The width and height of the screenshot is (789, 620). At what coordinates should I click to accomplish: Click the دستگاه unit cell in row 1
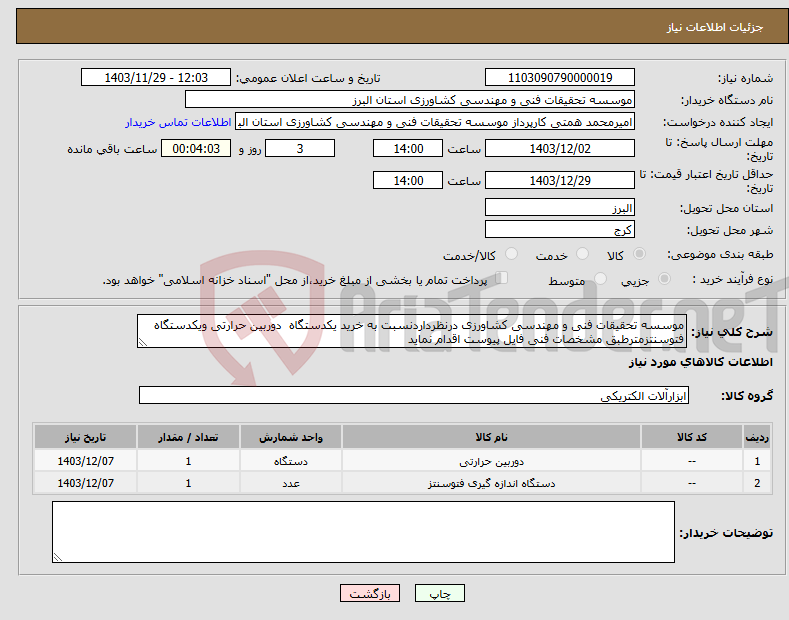[291, 461]
